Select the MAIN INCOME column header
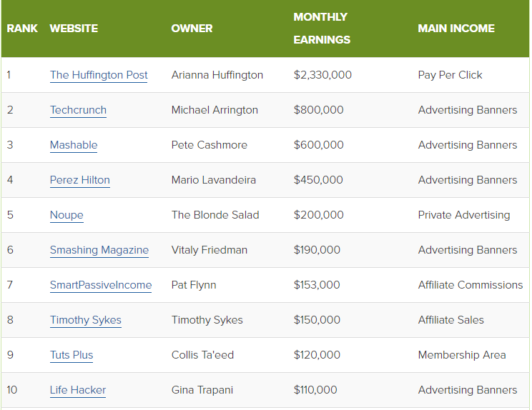532x410 pixels. [456, 29]
